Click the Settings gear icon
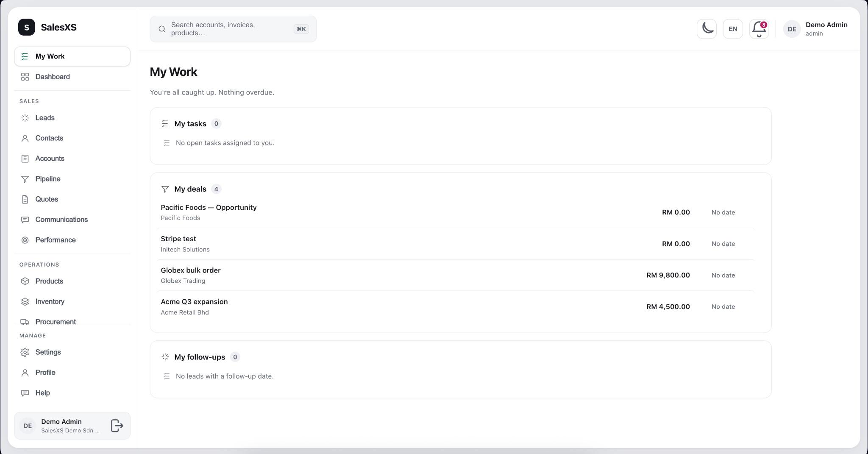 (25, 352)
